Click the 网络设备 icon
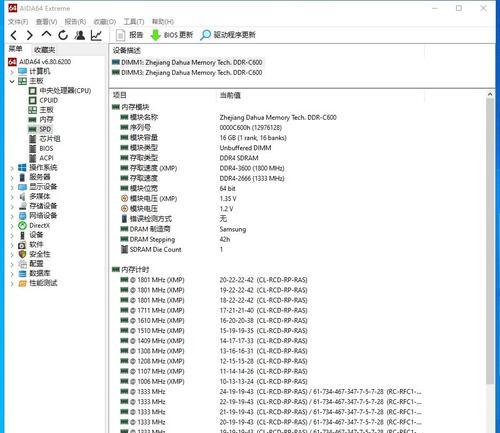 (22, 216)
